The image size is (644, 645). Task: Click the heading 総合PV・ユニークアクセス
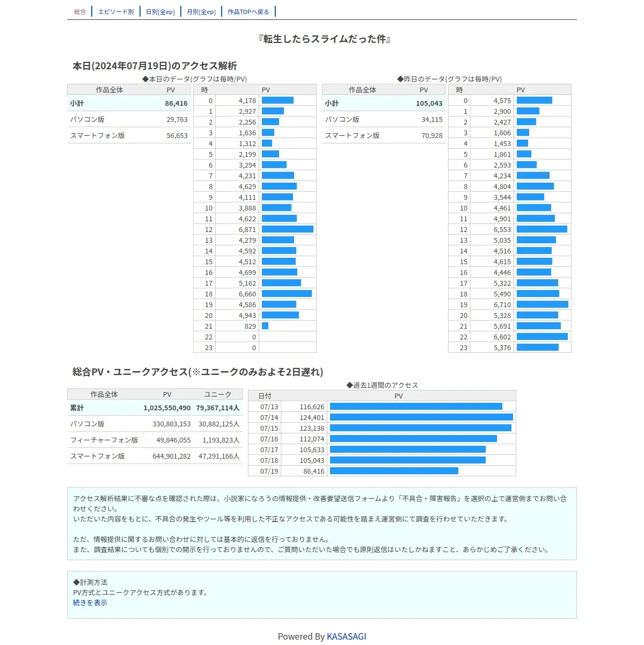[x=198, y=372]
